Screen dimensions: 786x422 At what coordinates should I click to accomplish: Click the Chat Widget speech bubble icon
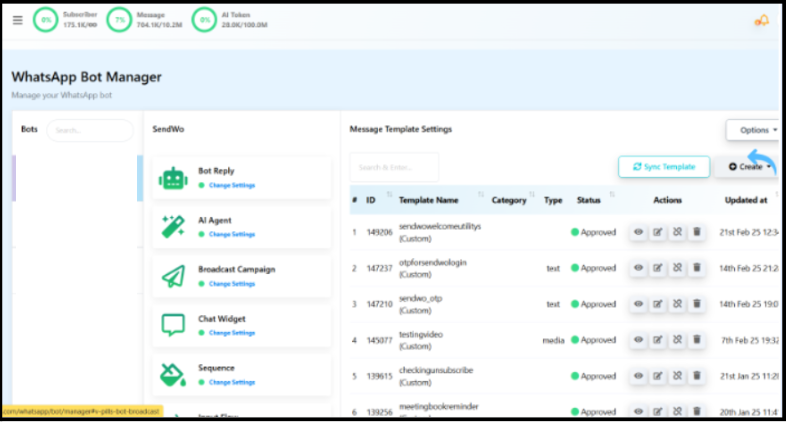click(173, 325)
